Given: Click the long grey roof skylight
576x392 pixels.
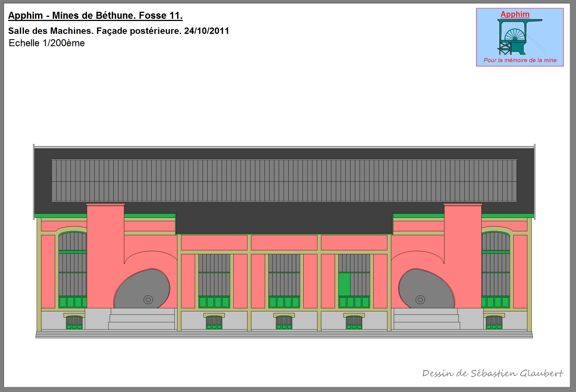Looking at the screenshot, I should [x=284, y=181].
